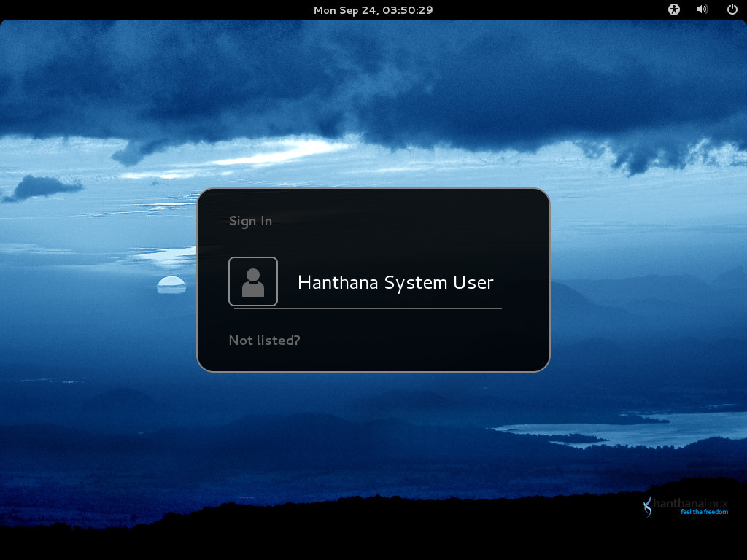Select the Hanthana System User account
Screen dimensions: 747x560
click(366, 282)
